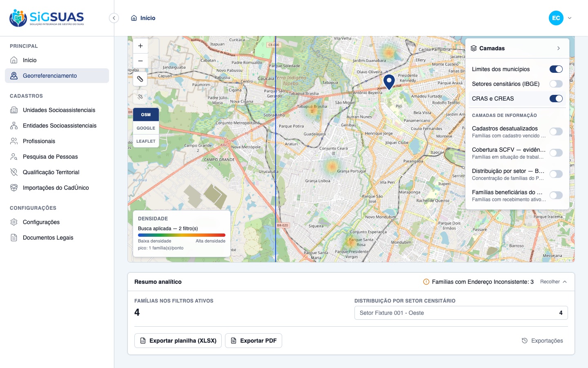Image resolution: width=588 pixels, height=368 pixels.
Task: Click the Qualificação Territorial pin-off icon
Action: click(14, 172)
